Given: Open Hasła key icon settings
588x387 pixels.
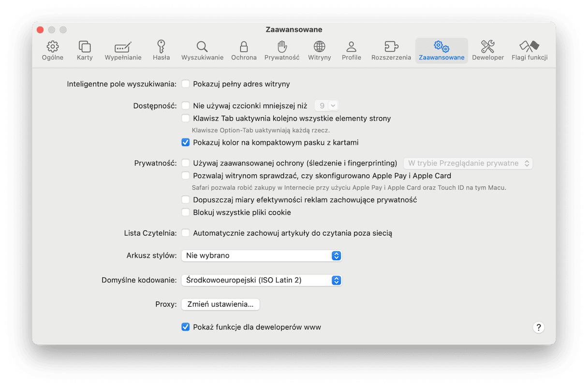Looking at the screenshot, I should tap(161, 47).
